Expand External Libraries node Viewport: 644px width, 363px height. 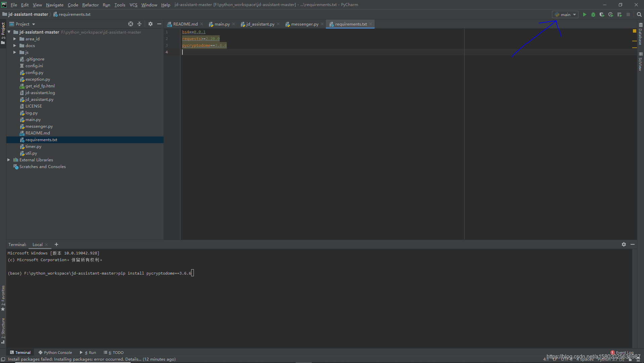(9, 160)
